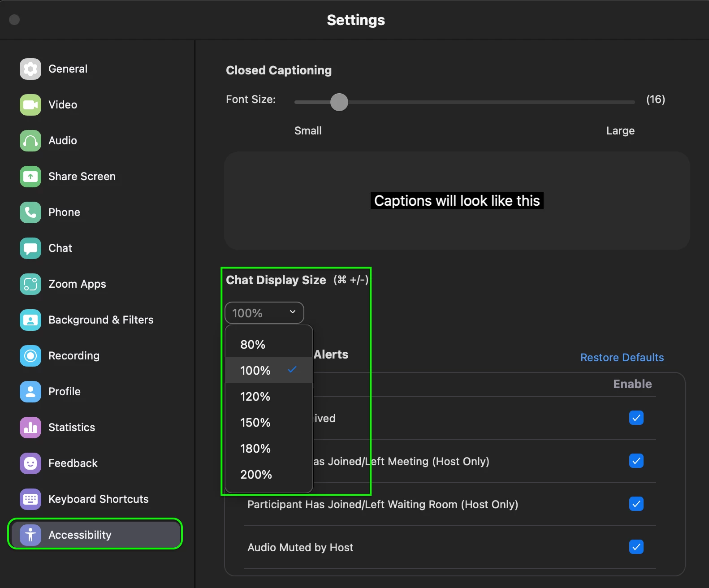Click the window close dot in title bar
The image size is (709, 588).
[14, 20]
